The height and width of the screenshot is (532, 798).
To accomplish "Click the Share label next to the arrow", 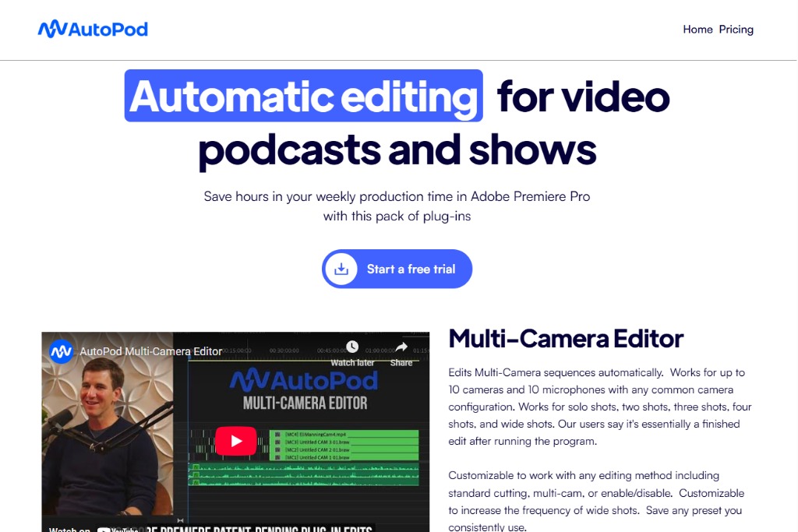I will coord(400,363).
